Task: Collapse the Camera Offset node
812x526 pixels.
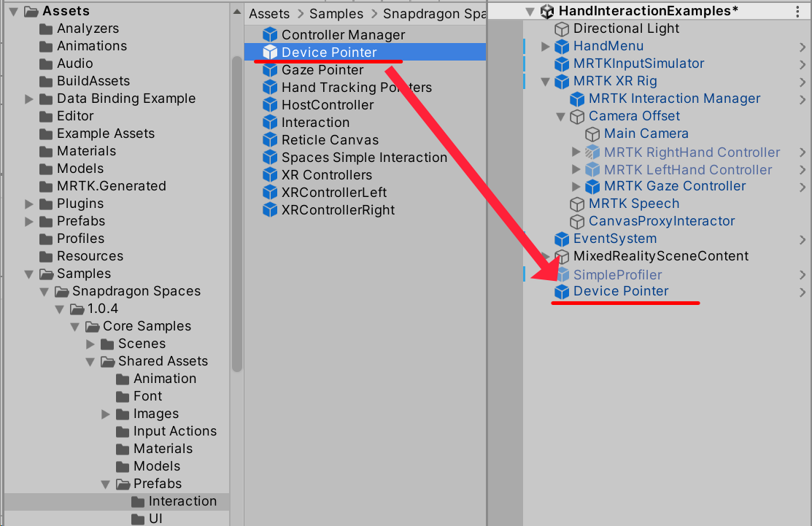Action: [560, 117]
